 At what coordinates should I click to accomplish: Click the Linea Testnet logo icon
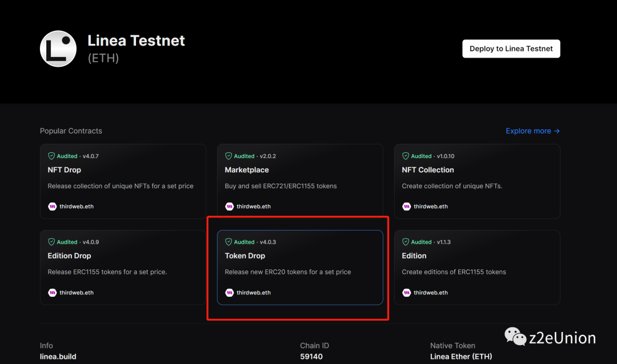(58, 49)
